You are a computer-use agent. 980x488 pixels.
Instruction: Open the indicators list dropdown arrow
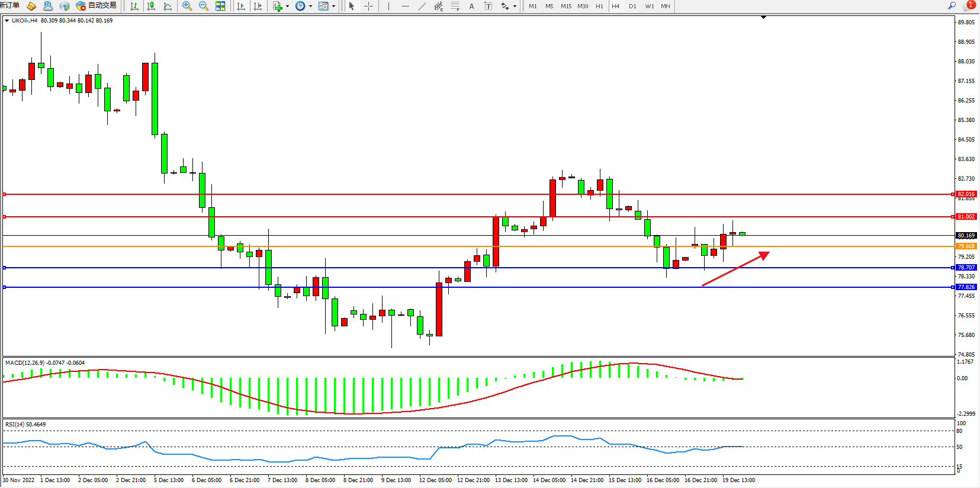tap(287, 7)
